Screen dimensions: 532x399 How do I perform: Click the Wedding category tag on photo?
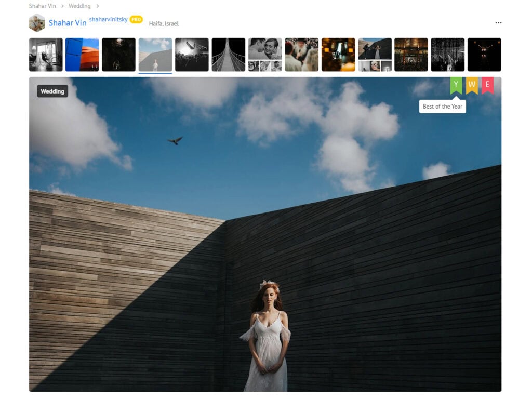pyautogui.click(x=52, y=91)
